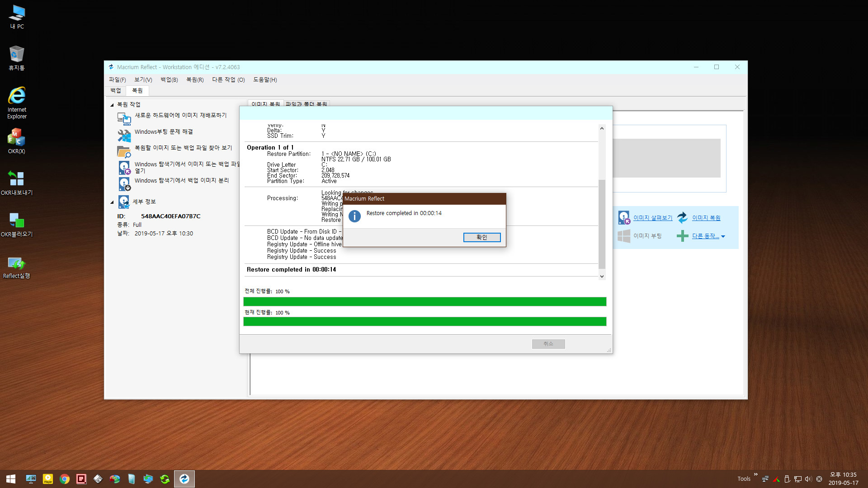This screenshot has width=868, height=488.
Task: Open the 휴지통 recycle bin icon
Action: pos(17,58)
